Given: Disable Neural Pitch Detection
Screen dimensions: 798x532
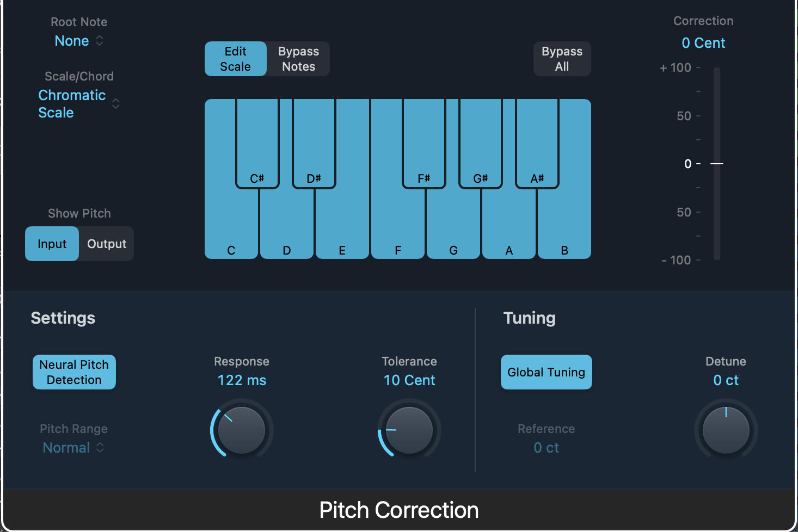Looking at the screenshot, I should point(74,372).
